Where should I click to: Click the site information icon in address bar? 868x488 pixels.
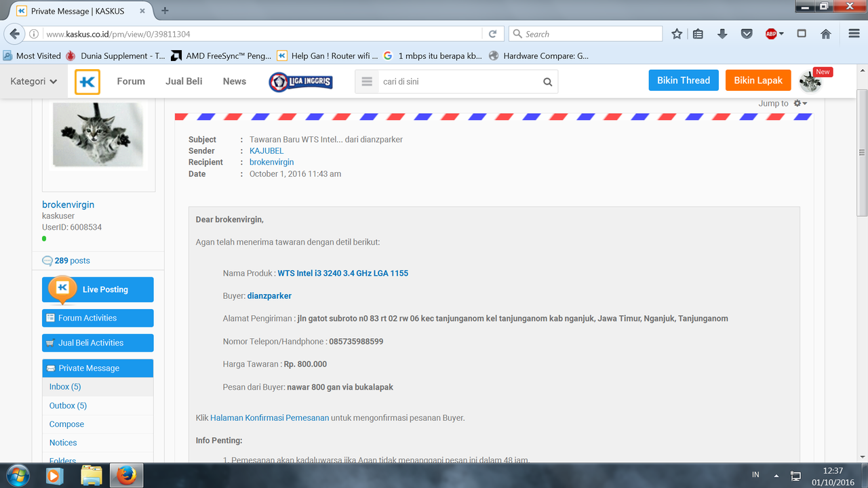(x=34, y=34)
